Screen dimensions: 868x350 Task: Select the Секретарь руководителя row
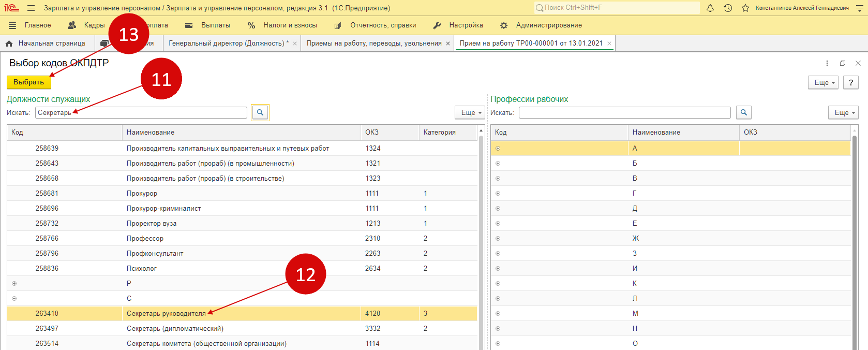pos(242,313)
